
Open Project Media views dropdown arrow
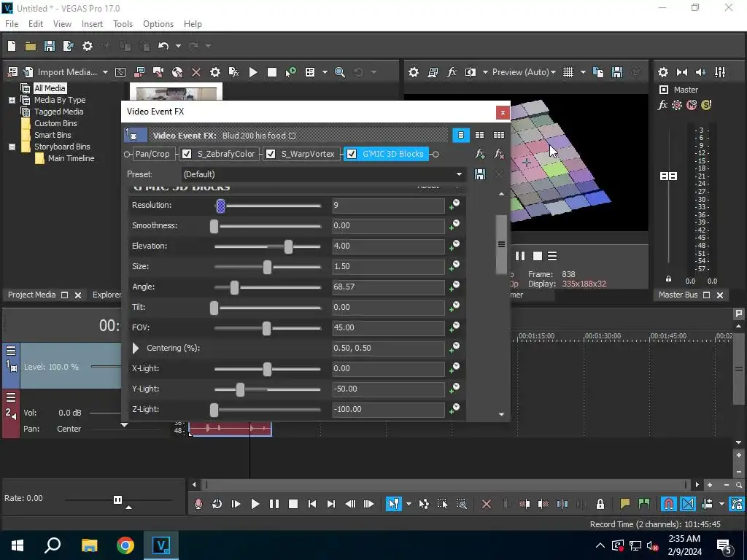pos(325,72)
